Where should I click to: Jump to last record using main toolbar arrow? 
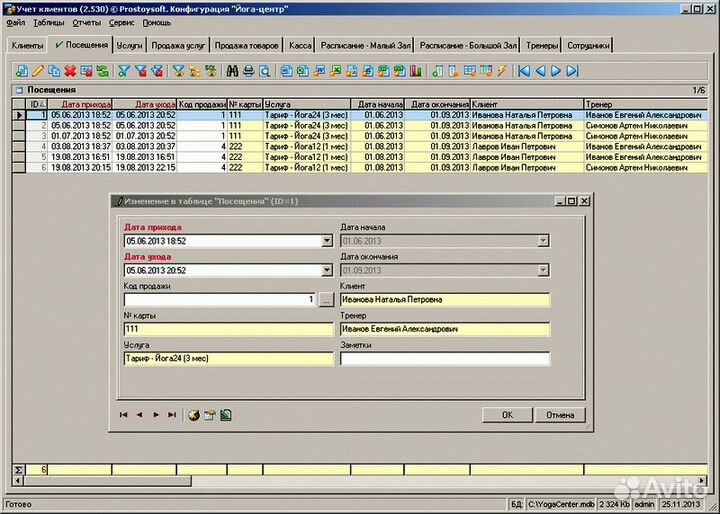tap(573, 71)
